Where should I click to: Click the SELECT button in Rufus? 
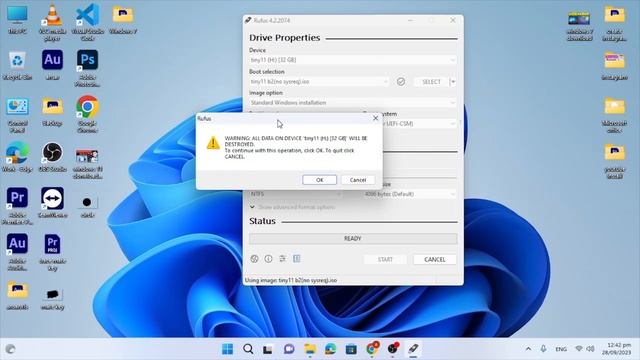click(x=431, y=82)
